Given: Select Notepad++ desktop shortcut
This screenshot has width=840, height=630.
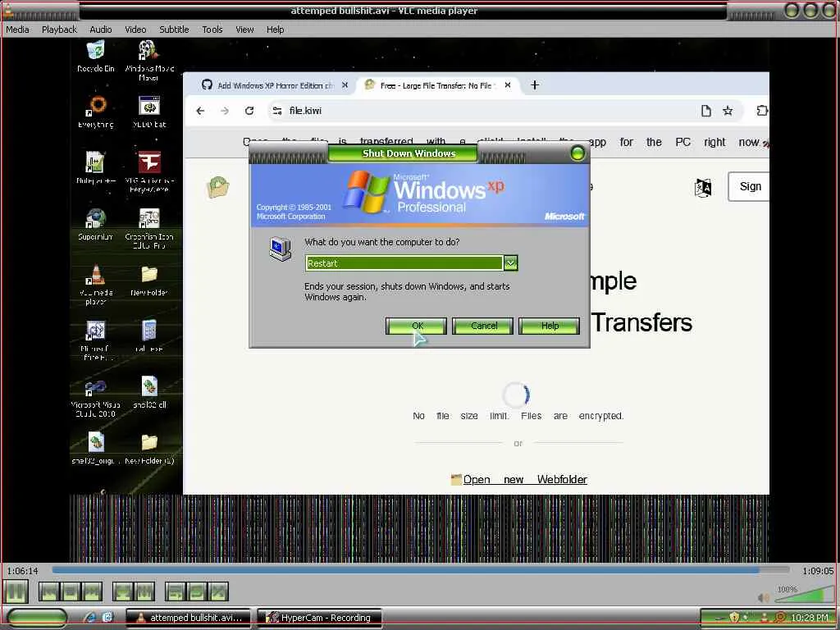Looking at the screenshot, I should pos(95,167).
